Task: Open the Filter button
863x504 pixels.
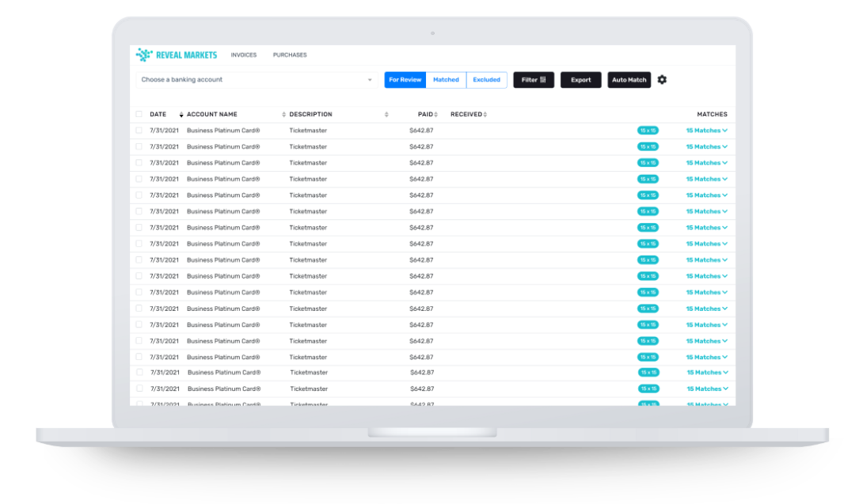Action: 534,80
